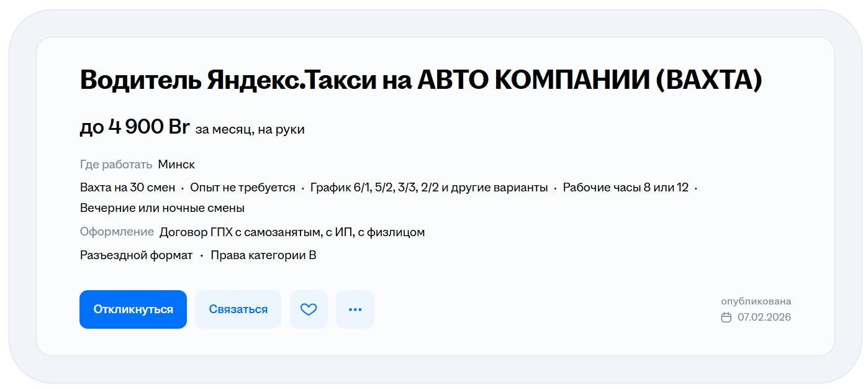Select the Минск location text

coord(176,165)
